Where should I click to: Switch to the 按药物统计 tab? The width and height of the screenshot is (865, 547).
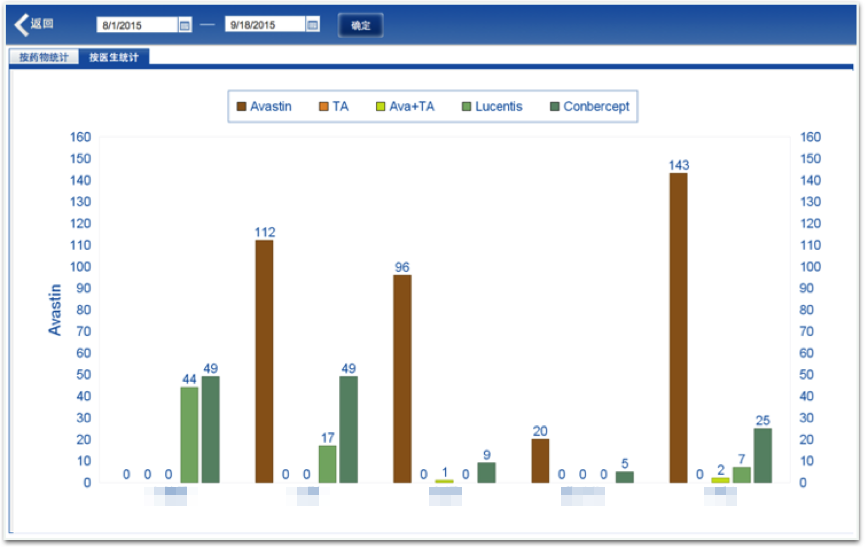pyautogui.click(x=44, y=57)
